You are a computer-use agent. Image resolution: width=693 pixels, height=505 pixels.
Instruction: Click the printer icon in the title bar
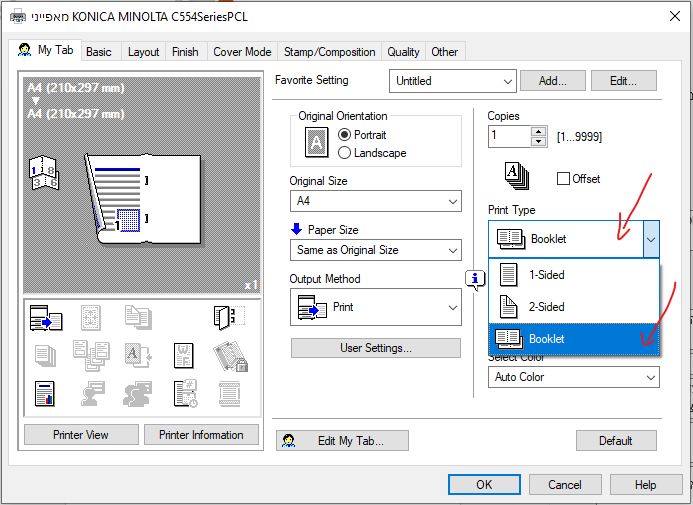coord(18,17)
